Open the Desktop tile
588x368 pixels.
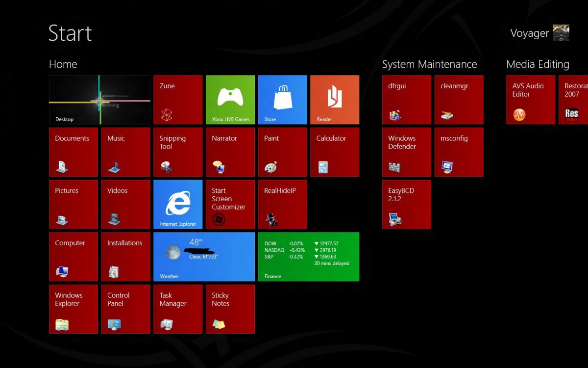click(99, 100)
